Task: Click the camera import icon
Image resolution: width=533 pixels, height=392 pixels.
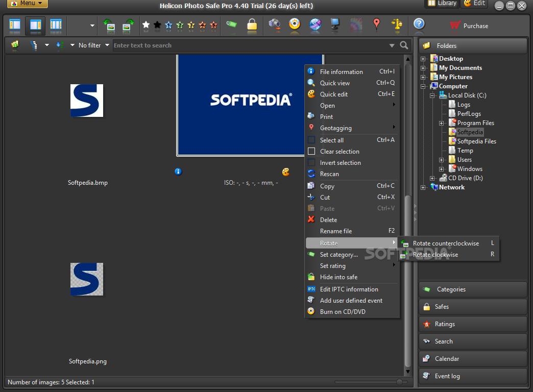Action: pos(274,24)
